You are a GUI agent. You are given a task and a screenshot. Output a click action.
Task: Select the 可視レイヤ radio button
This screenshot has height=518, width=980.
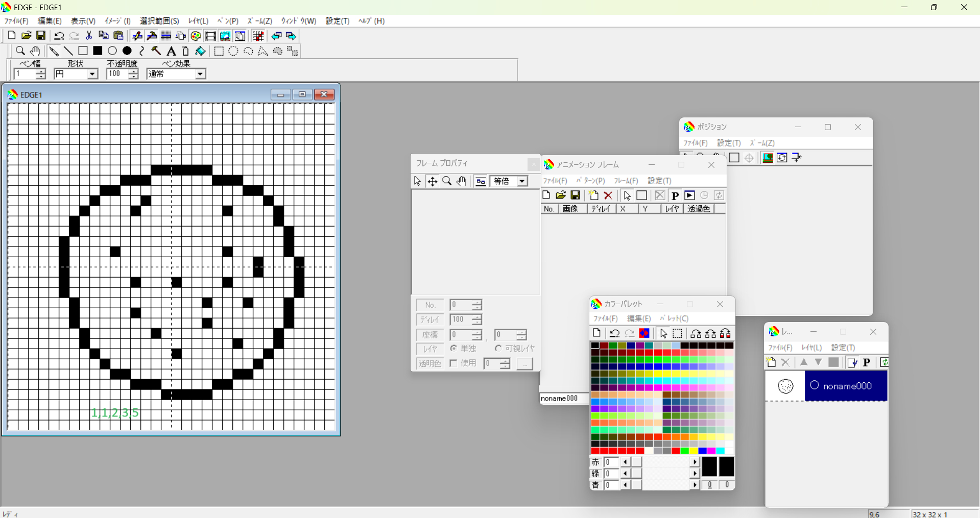pyautogui.click(x=498, y=348)
